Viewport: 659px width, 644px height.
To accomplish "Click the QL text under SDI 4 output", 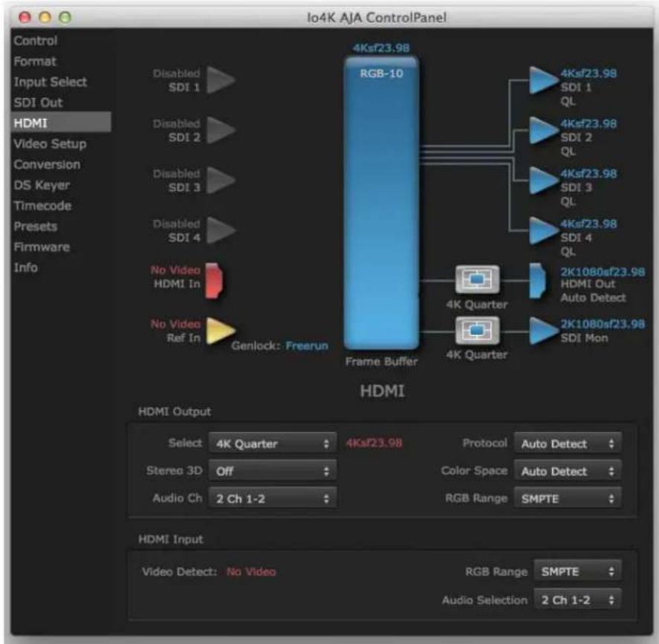I will 568,252.
